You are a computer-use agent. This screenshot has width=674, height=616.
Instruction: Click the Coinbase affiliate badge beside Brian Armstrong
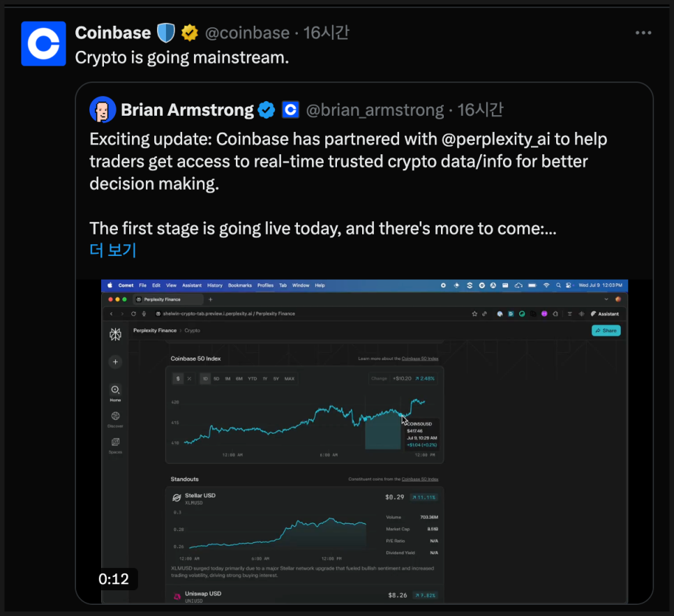[290, 110]
